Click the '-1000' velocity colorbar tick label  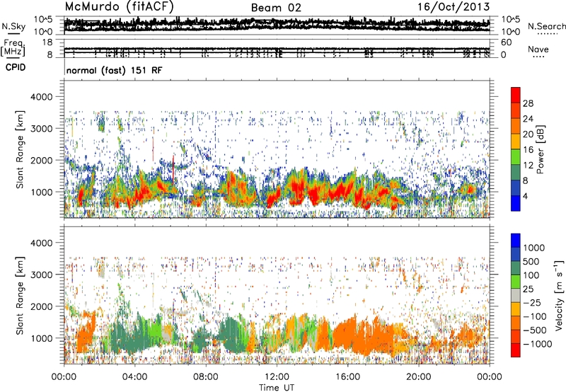tap(537, 344)
